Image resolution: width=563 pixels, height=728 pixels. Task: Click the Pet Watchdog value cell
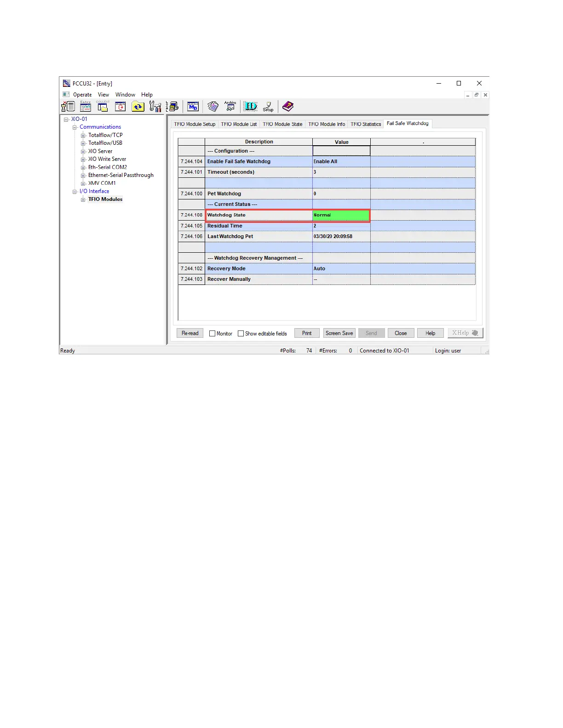pos(341,193)
